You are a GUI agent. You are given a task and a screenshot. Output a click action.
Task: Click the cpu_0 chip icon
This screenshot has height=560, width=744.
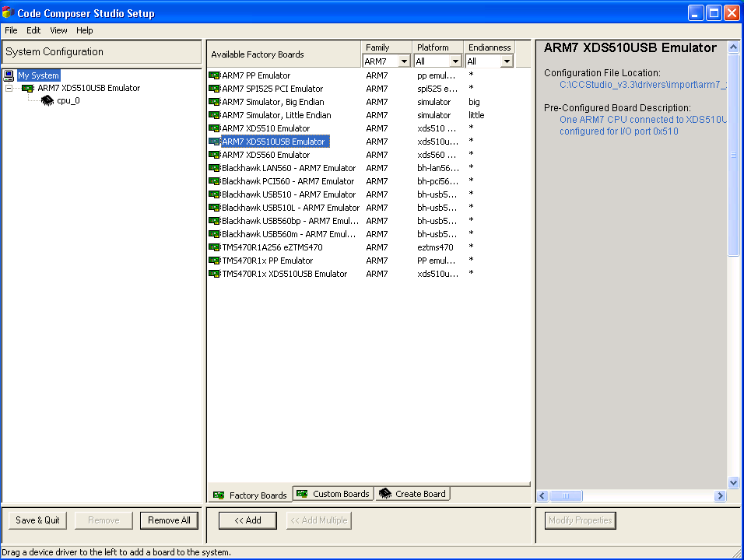pyautogui.click(x=47, y=100)
